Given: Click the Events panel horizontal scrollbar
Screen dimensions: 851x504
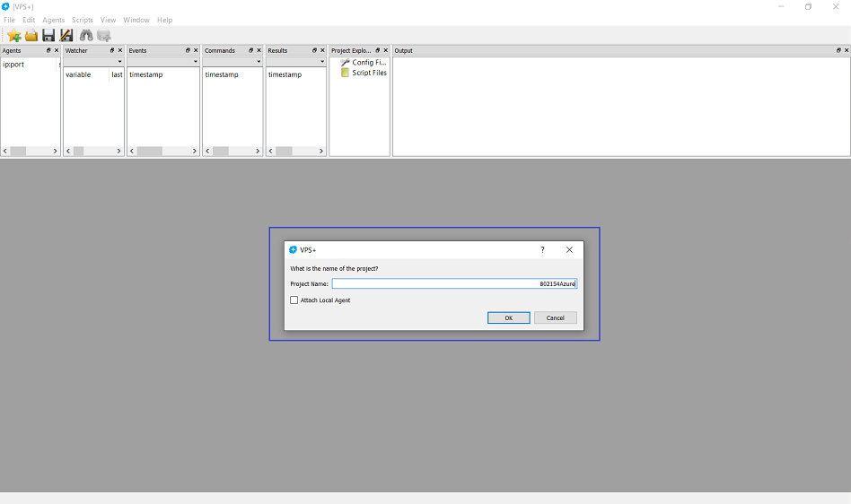Looking at the screenshot, I should point(163,151).
